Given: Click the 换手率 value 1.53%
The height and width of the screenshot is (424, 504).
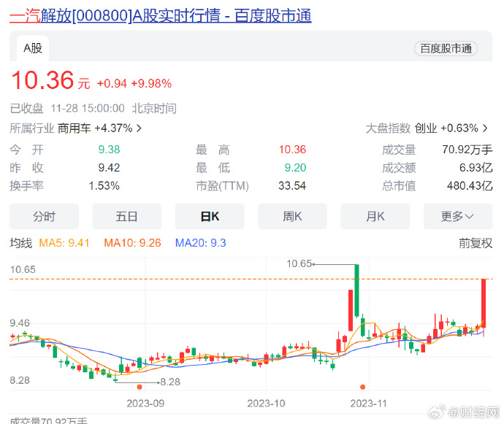Looking at the screenshot, I should pos(104,186).
